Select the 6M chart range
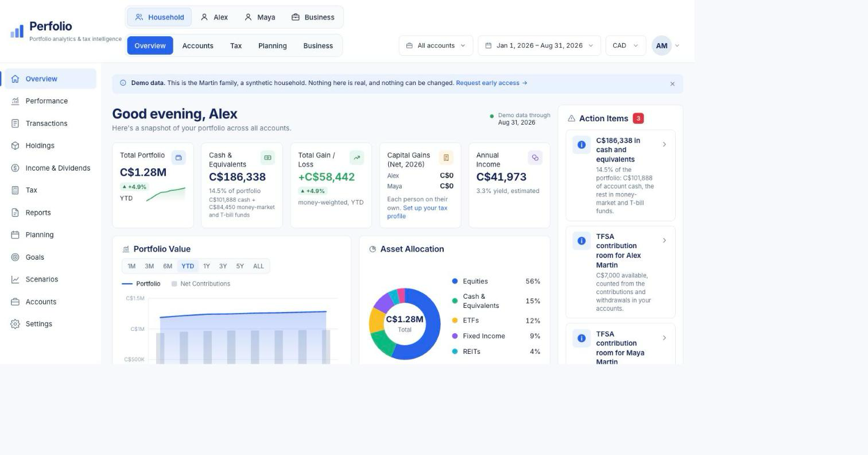The width and height of the screenshot is (868, 455). tap(168, 266)
